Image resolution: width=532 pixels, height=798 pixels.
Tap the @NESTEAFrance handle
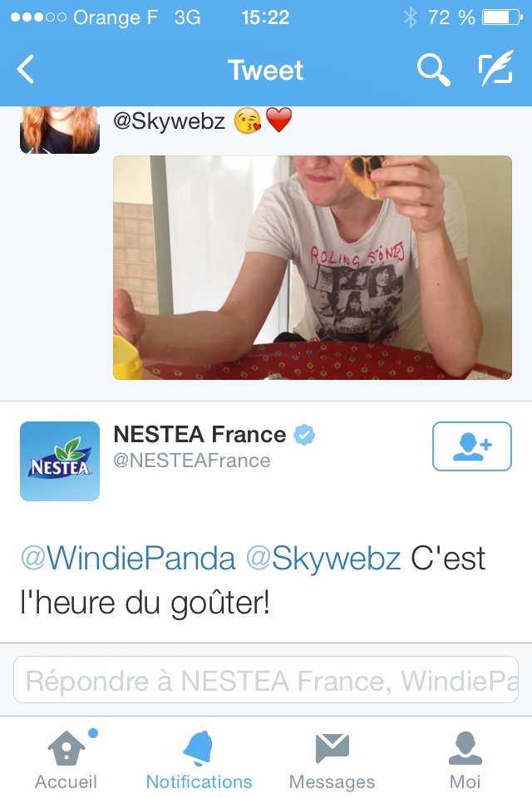click(192, 461)
